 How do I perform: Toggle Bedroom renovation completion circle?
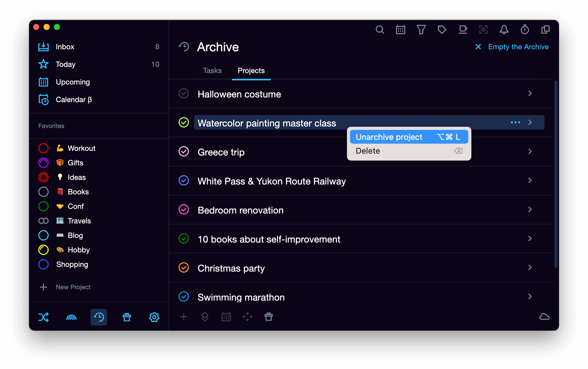click(x=184, y=210)
